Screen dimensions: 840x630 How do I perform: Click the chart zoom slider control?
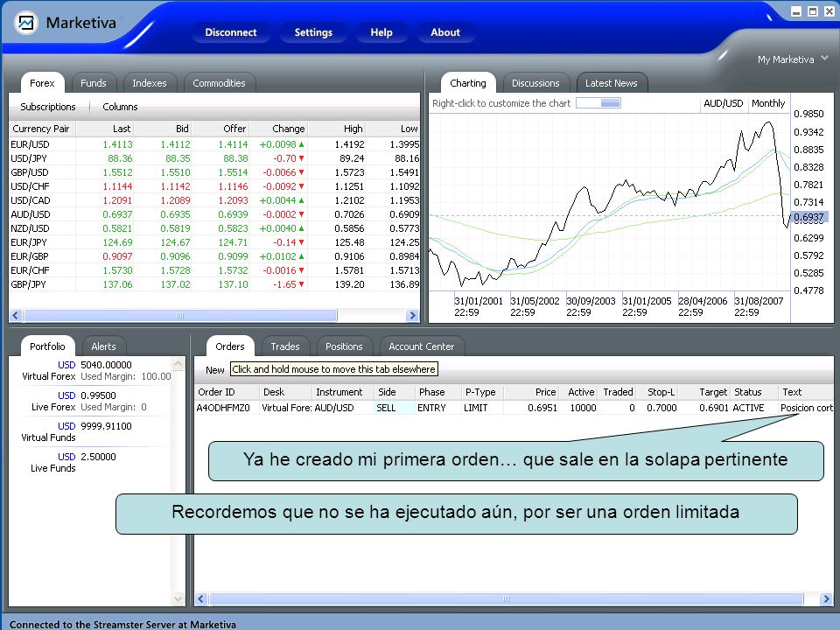tap(598, 103)
